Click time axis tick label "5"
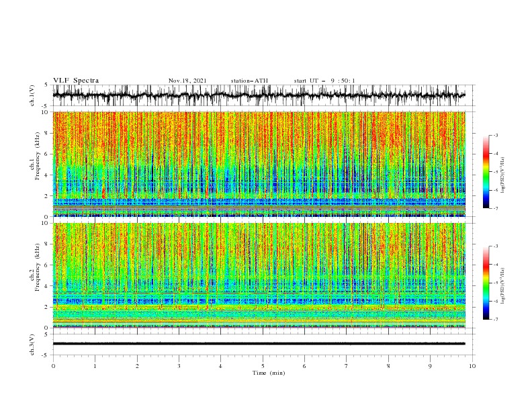The width and height of the screenshot is (532, 411). tap(263, 366)
